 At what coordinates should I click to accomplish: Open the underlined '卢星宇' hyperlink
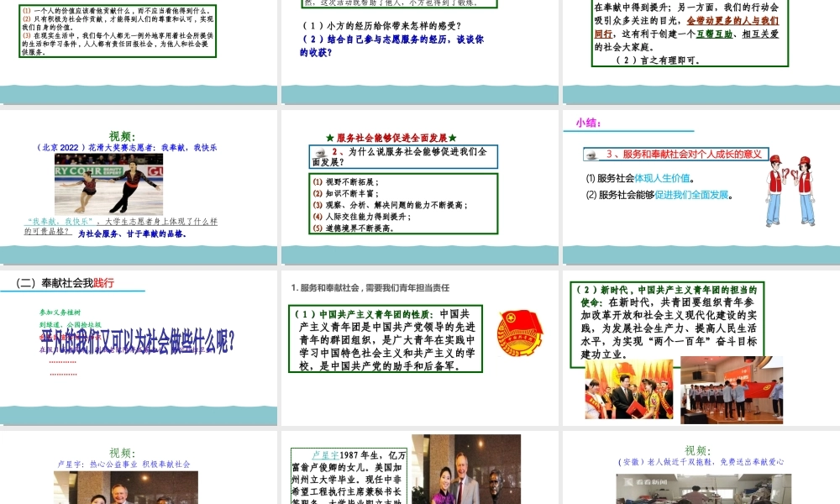click(326, 455)
